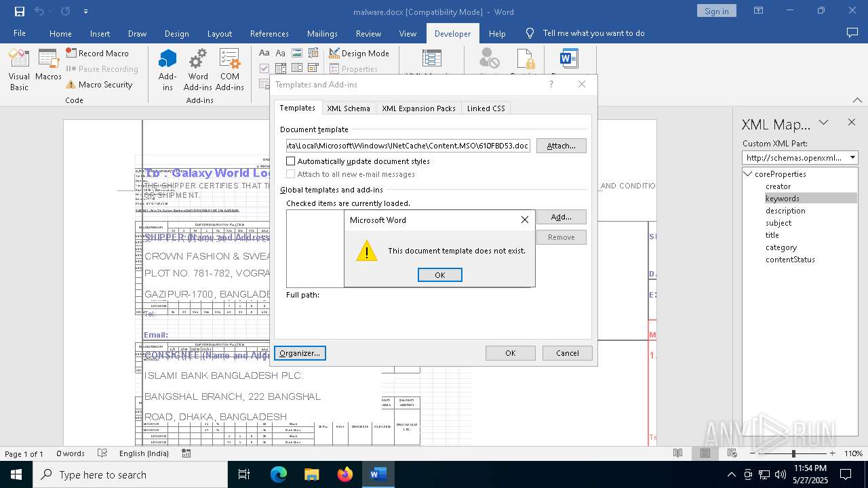Open the Visual Basic editor
The width and height of the screenshot is (868, 488).
click(x=19, y=70)
